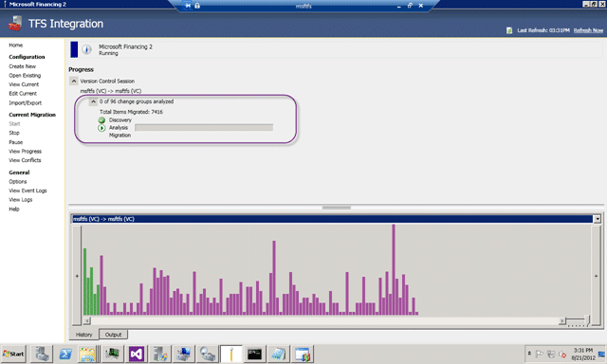Image resolution: width=607 pixels, height=364 pixels.
Task: Click the lock icon on remote desktop bar
Action: (x=197, y=6)
